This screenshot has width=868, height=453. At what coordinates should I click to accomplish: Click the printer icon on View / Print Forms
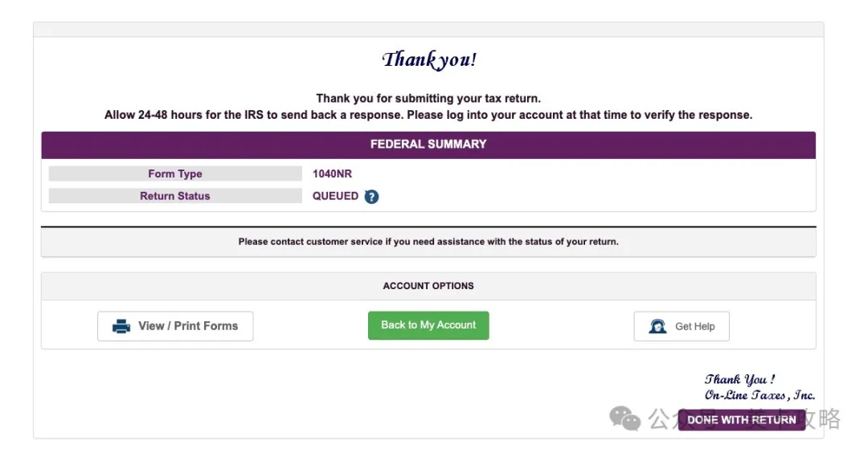point(121,326)
